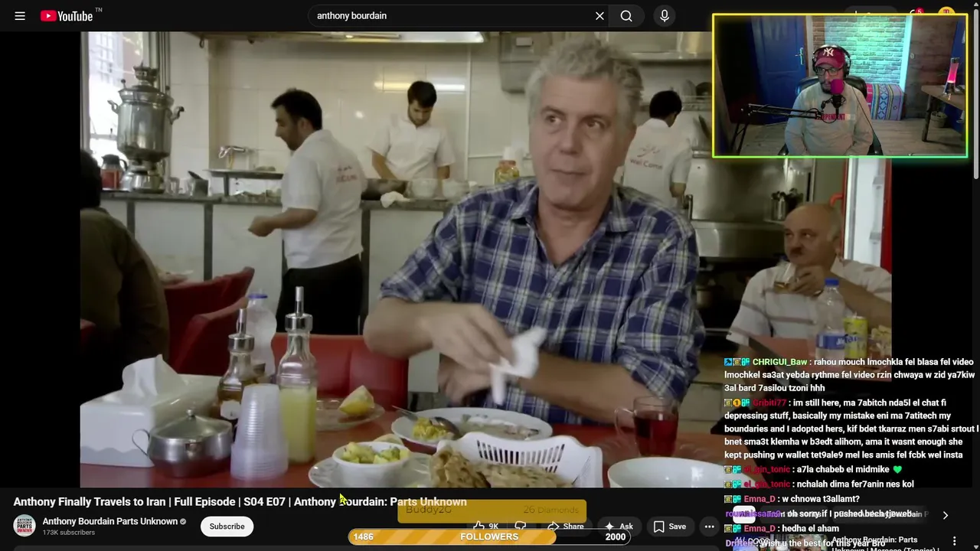Screen dimensions: 980x551
Task: Open Anthony Bourdain Parts Unknown channel avatar
Action: click(x=24, y=526)
